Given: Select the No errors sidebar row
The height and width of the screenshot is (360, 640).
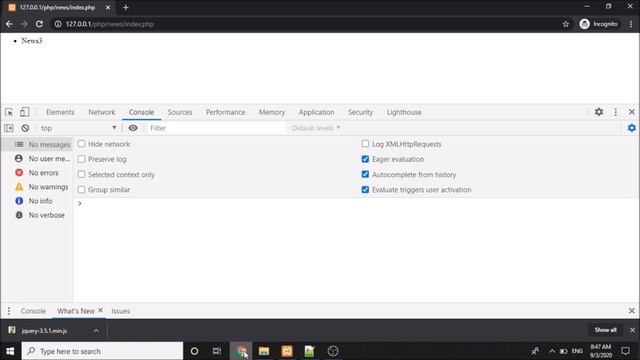Looking at the screenshot, I should pos(37,173).
